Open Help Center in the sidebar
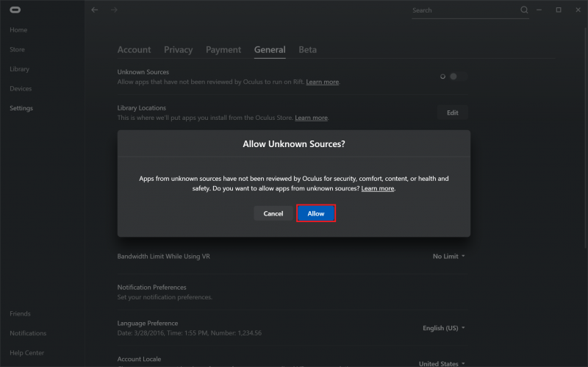This screenshot has width=588, height=367. [26, 353]
